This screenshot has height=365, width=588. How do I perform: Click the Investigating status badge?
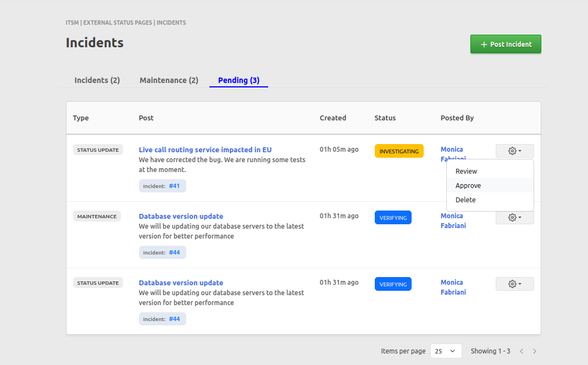point(399,151)
